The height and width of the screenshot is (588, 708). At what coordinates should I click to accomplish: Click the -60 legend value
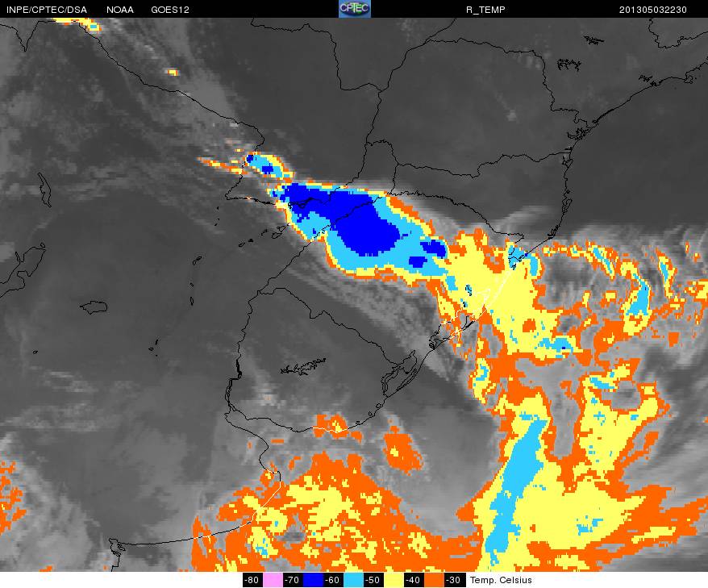click(332, 580)
